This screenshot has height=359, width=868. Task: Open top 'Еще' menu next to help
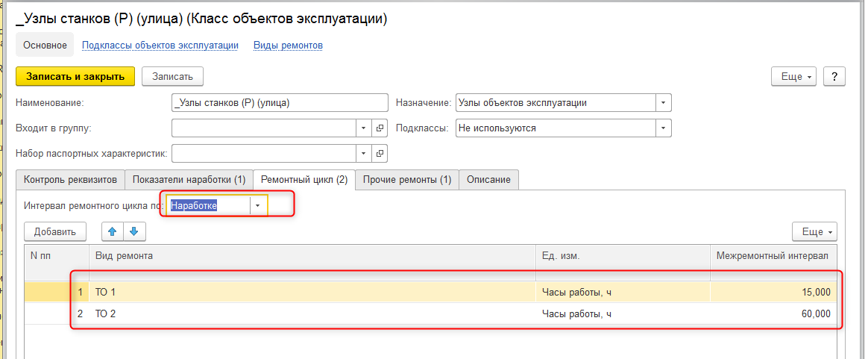tap(794, 76)
